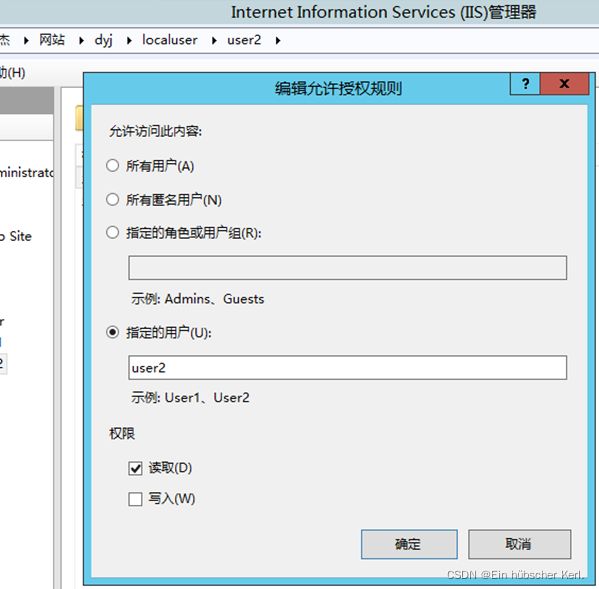
Task: Open the 帮助(H) menu
Action: (x=13, y=72)
